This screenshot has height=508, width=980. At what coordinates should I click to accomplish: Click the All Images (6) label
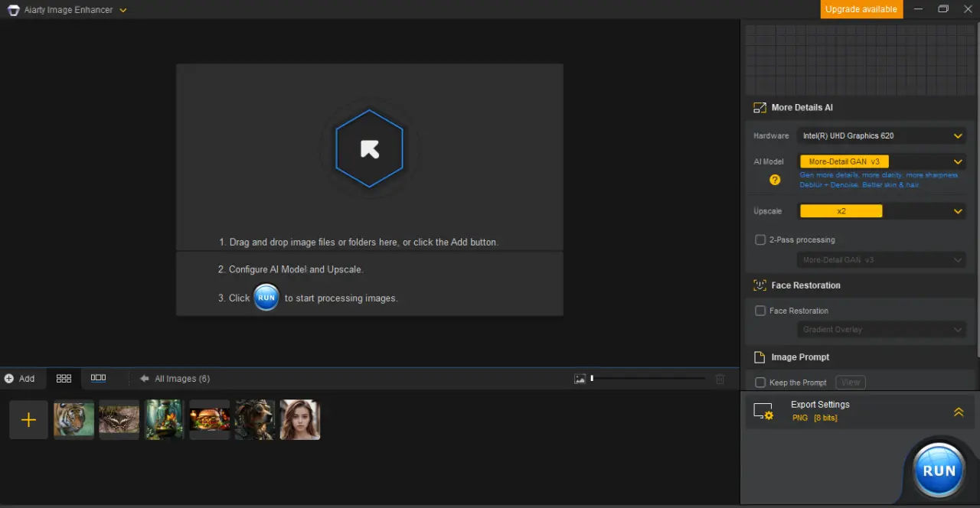pos(182,379)
